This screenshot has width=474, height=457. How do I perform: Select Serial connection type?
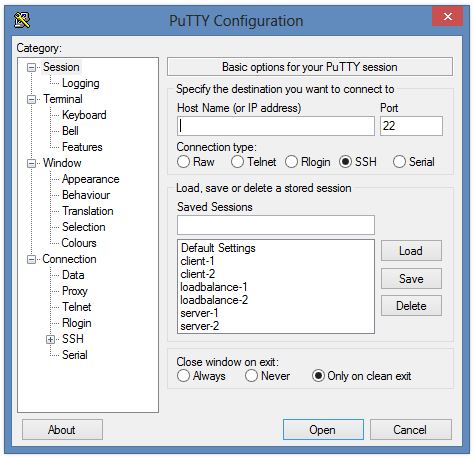tap(399, 162)
